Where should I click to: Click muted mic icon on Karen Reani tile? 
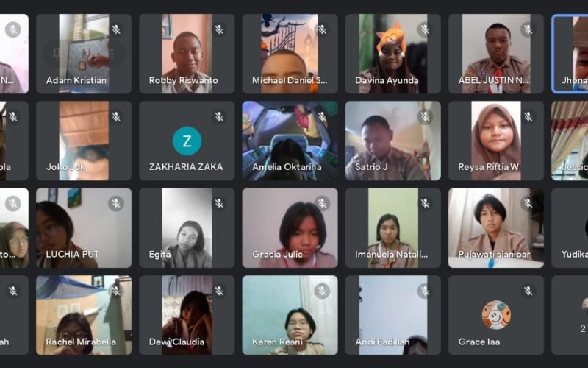pos(322,291)
